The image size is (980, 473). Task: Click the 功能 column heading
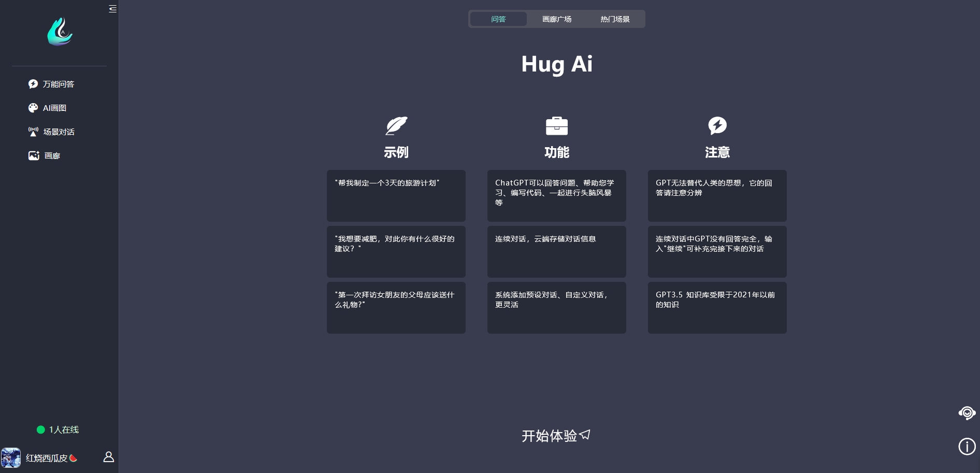tap(557, 152)
